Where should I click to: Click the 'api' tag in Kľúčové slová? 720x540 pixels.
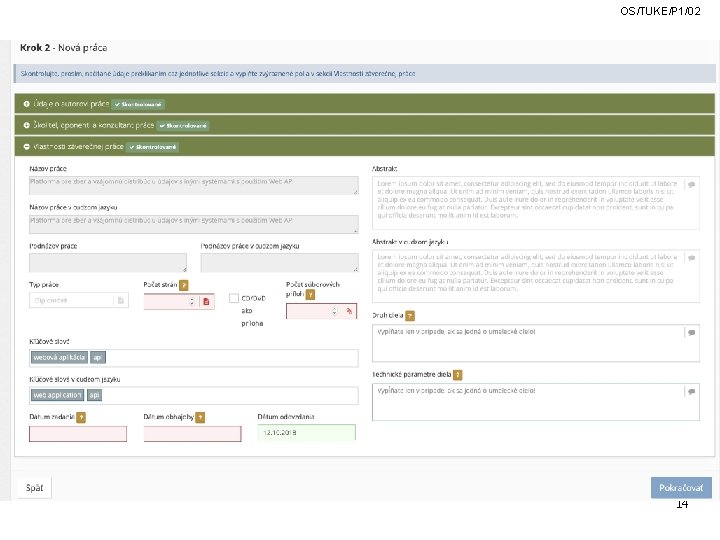tap(97, 357)
